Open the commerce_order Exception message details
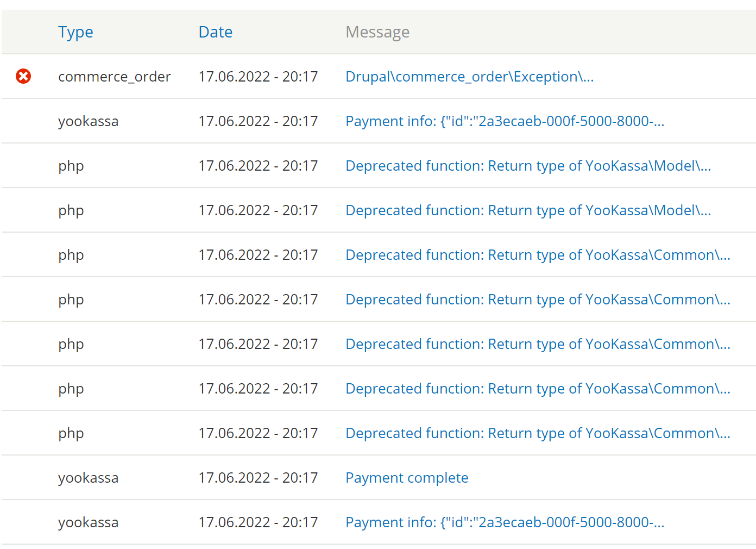The width and height of the screenshot is (756, 549). click(x=469, y=76)
